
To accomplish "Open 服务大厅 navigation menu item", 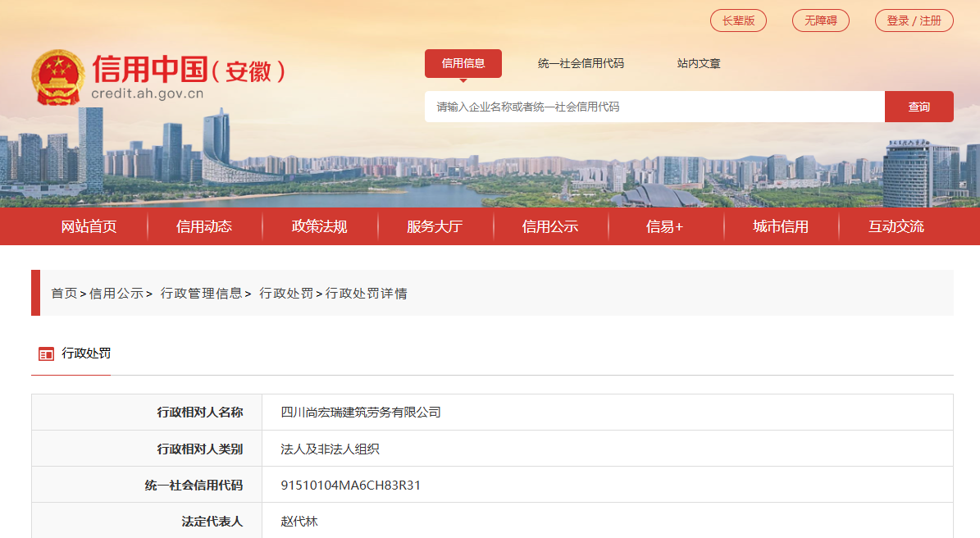I will 435,226.
